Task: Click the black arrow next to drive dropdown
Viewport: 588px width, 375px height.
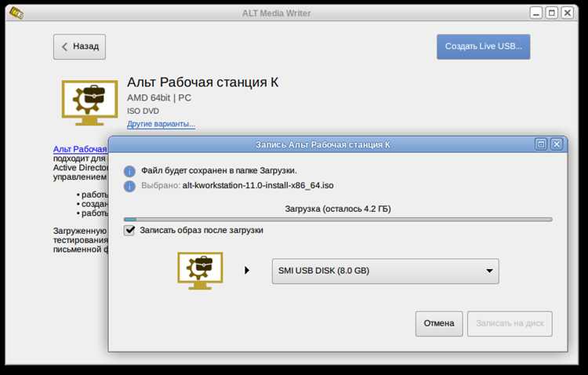Action: coord(247,271)
